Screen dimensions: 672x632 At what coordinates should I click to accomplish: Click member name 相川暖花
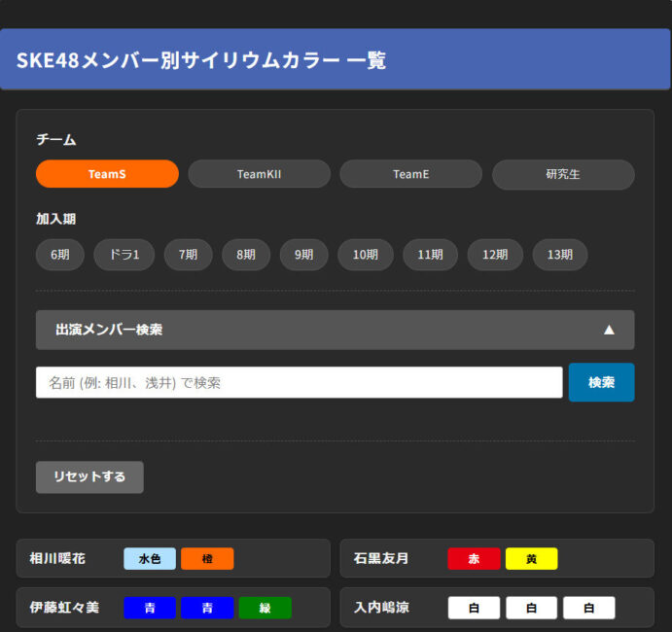[x=57, y=558]
